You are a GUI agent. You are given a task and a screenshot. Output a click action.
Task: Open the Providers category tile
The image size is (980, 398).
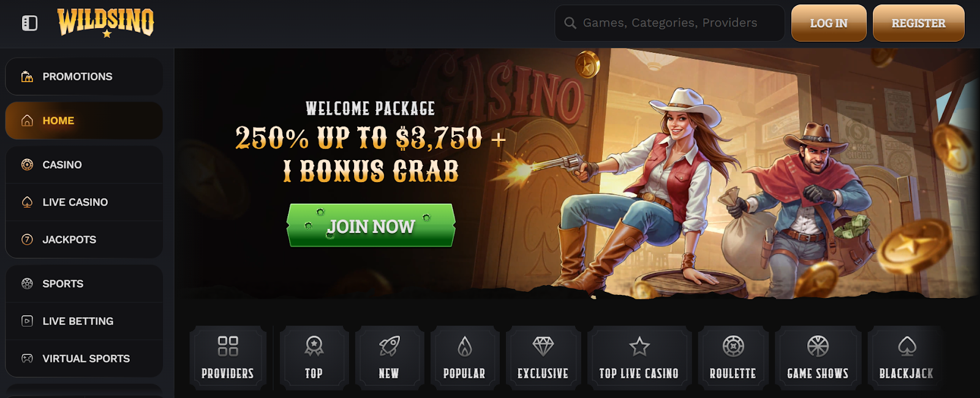(228, 358)
